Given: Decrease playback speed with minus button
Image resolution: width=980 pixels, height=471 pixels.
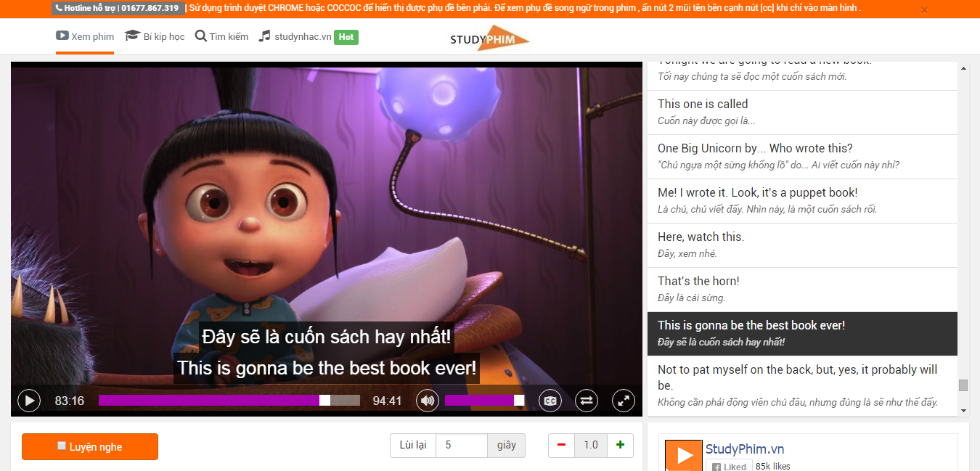Looking at the screenshot, I should (x=561, y=445).
